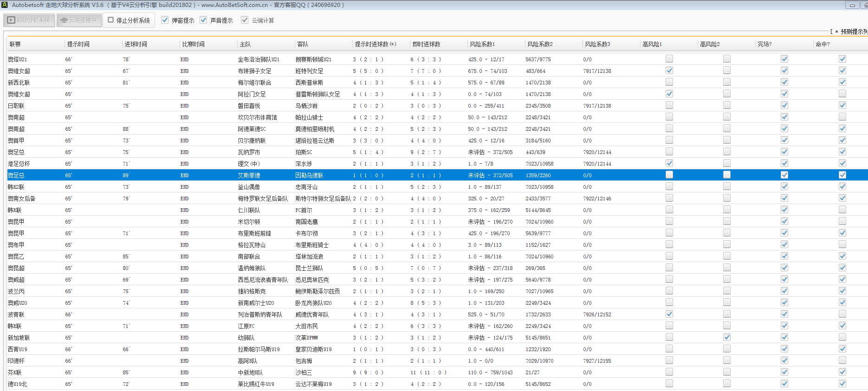Screen dimensions: 868x391
Task: Toggle the 弹窗提示 checkbox
Action: pos(165,20)
